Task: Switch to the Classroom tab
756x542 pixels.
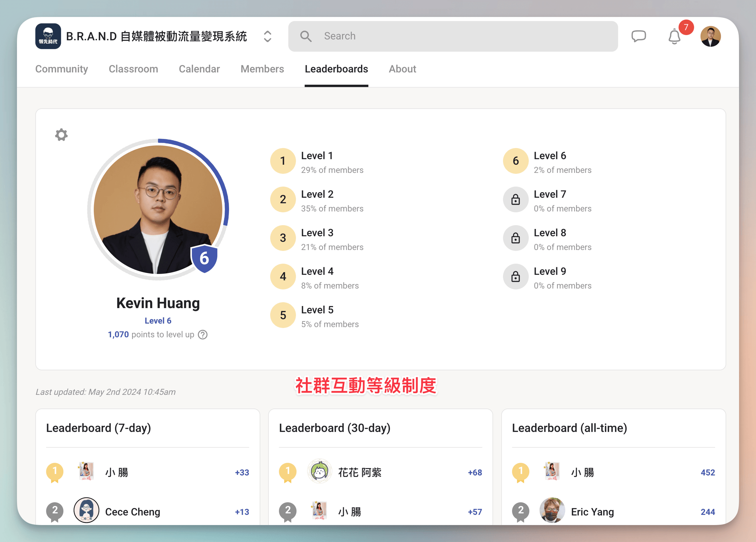Action: (133, 69)
